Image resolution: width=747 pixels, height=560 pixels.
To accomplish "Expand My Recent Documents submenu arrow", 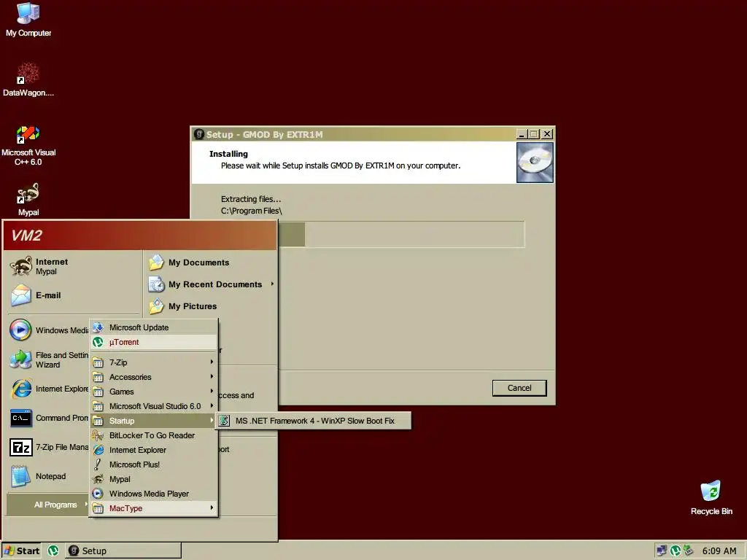I will [x=272, y=284].
